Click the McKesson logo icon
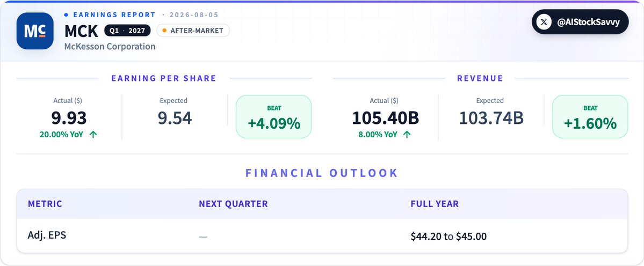This screenshot has height=266, width=644. 35,31
